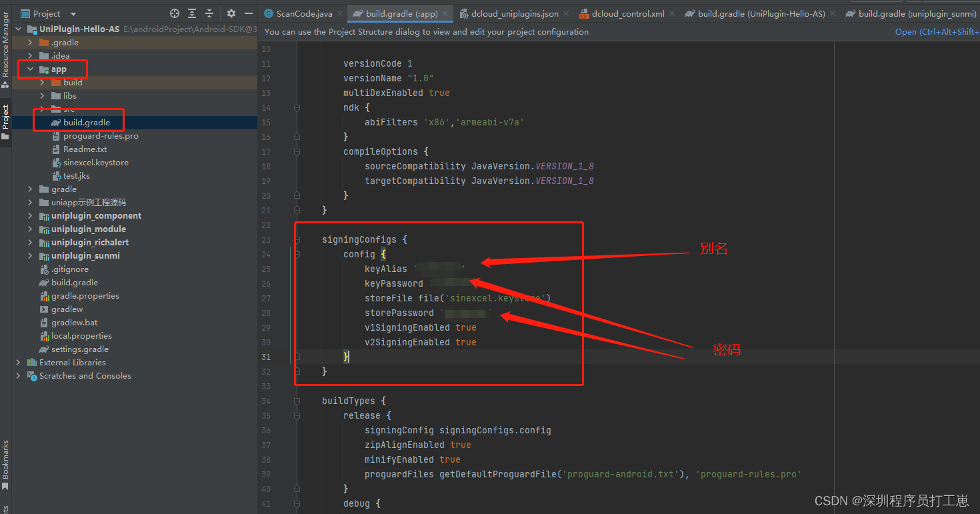Select settings.gradle file
The image size is (980, 514).
[80, 349]
